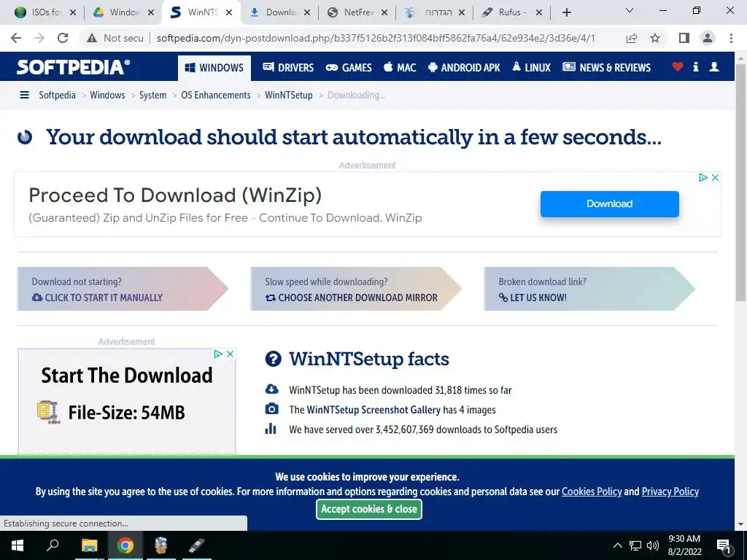Close the Hebrew-titled tab
Screen dimensions: 747x560
[x=461, y=12]
